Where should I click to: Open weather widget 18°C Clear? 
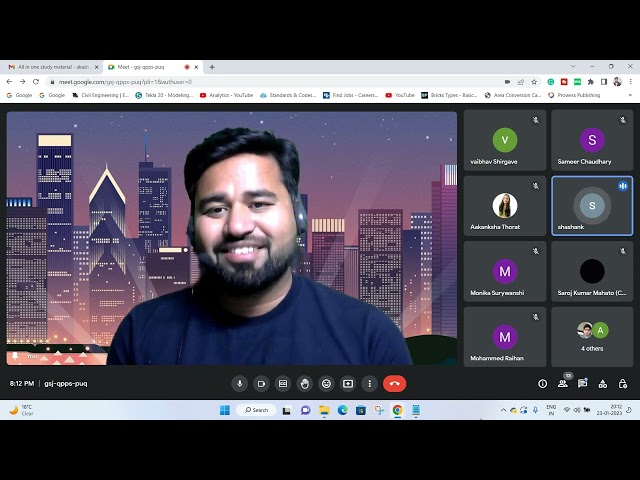tap(21, 410)
